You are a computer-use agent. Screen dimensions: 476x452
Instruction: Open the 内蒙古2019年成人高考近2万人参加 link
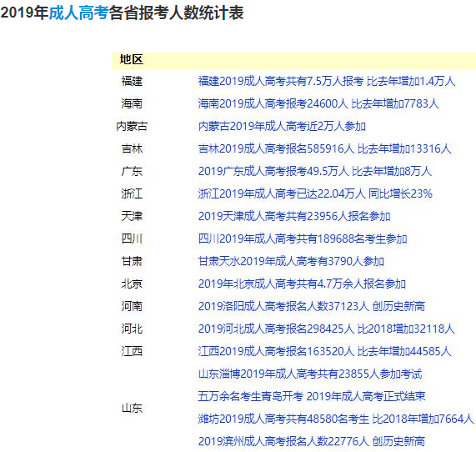click(282, 126)
